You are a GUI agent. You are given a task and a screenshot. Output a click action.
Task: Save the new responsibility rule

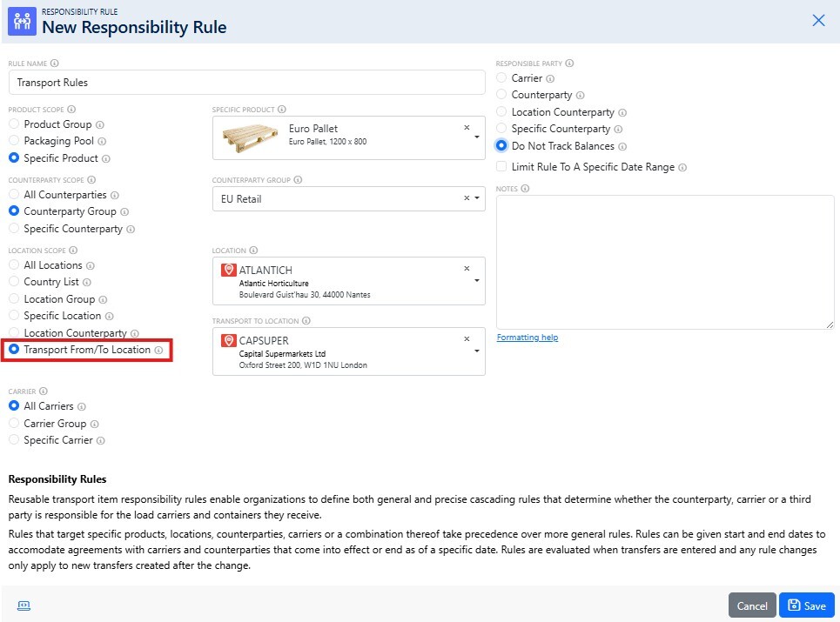pyautogui.click(x=807, y=605)
